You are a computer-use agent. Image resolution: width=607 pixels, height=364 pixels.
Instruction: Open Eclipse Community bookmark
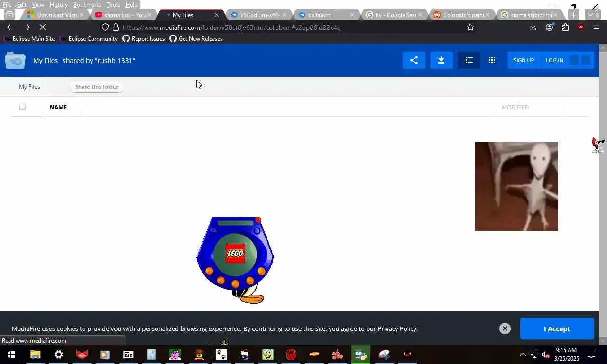click(88, 39)
